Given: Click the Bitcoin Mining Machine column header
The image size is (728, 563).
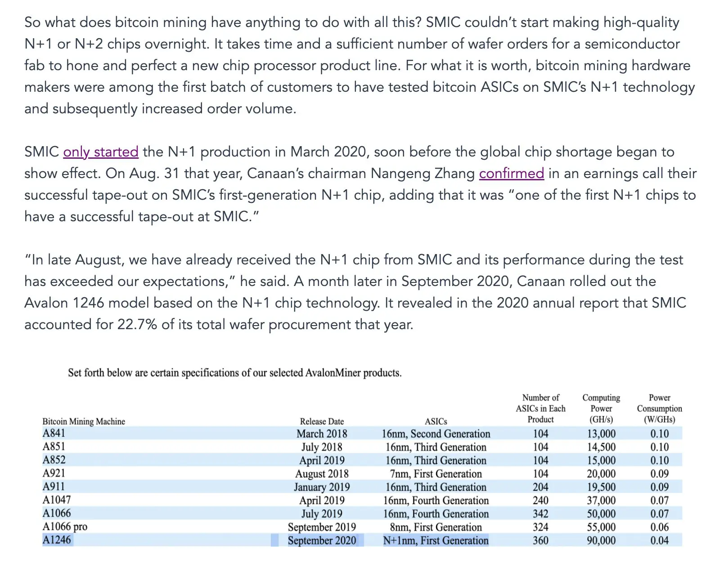Looking at the screenshot, I should (84, 421).
